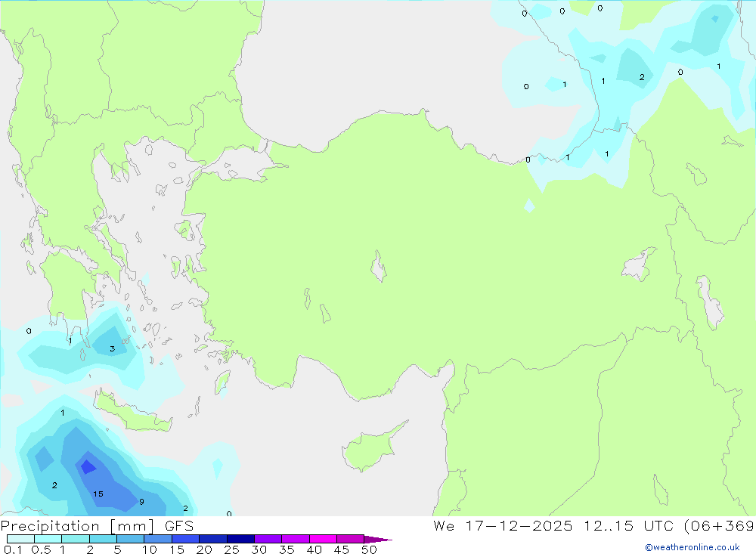The width and height of the screenshot is (756, 554).
Task: Click the 45 legend scale label
Action: [342, 549]
